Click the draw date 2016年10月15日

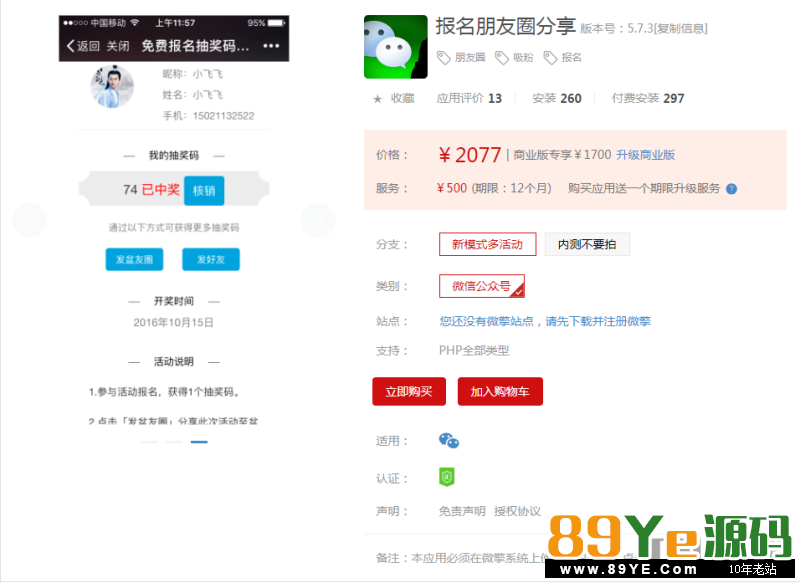[x=173, y=322]
